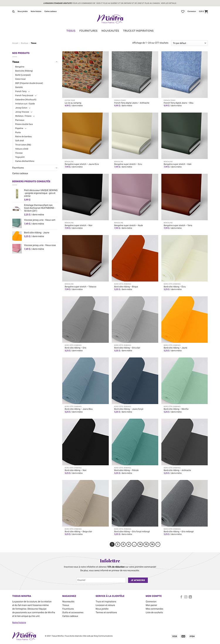220x644 pixels.
Task: Open the FOURNITURES menu item
Action: 88,31
